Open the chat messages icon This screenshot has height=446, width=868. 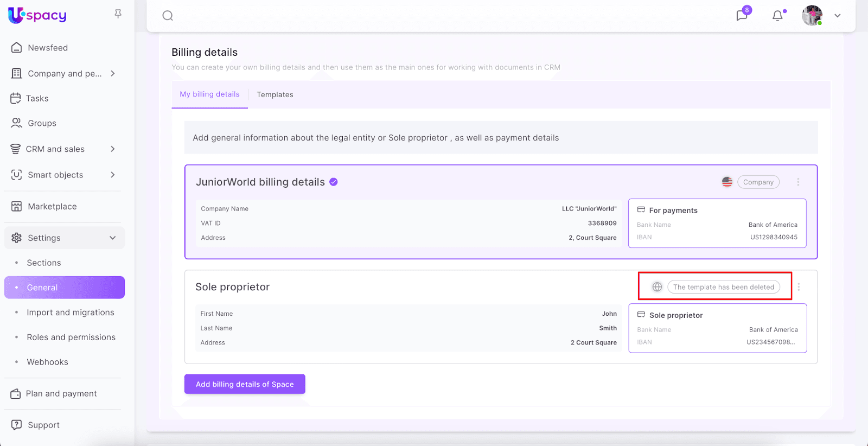tap(742, 15)
